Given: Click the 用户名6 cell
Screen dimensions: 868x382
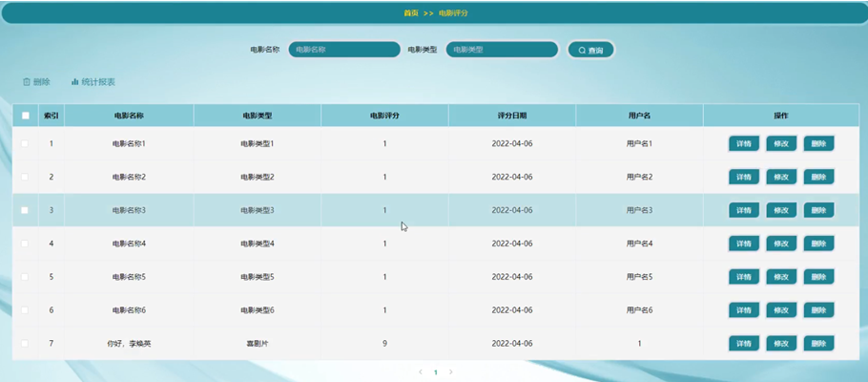Looking at the screenshot, I should click(x=639, y=310).
